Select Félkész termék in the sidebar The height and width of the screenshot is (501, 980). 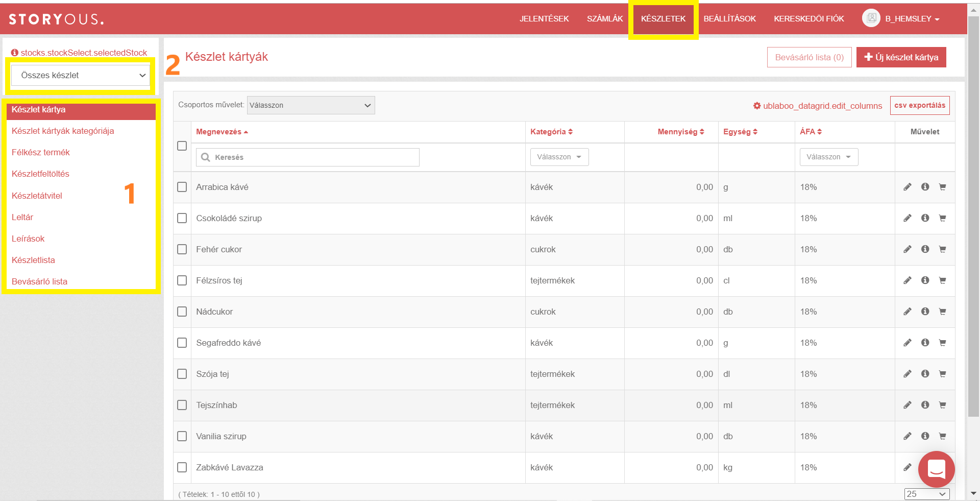41,152
